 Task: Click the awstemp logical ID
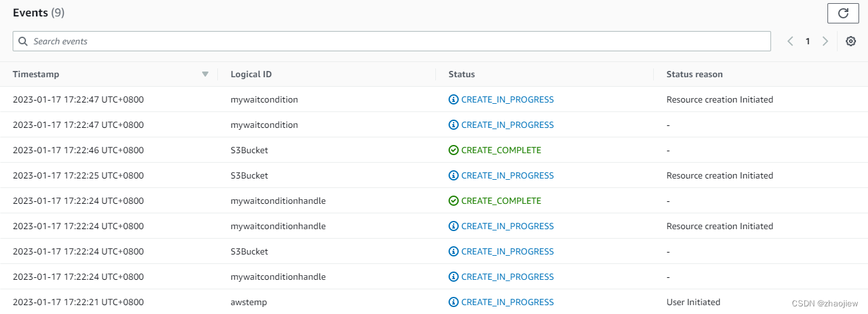pos(249,302)
